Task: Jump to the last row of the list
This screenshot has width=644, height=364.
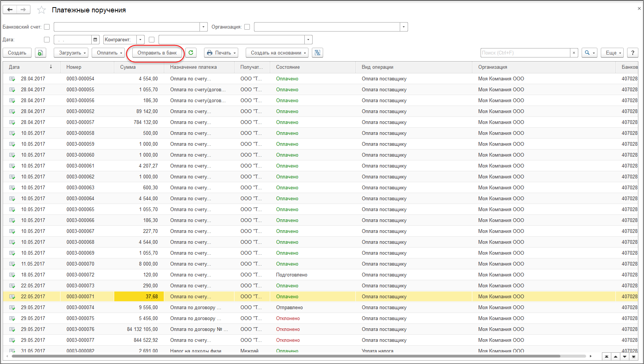Action: click(633, 356)
